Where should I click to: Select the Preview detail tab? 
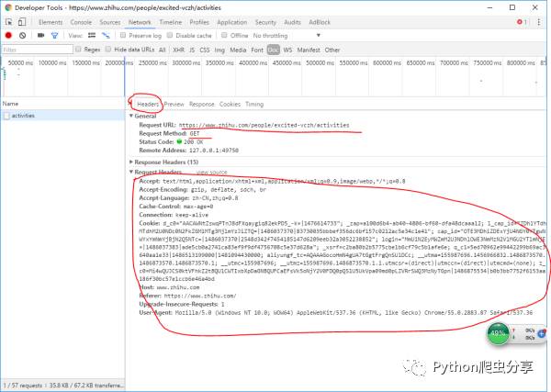174,104
